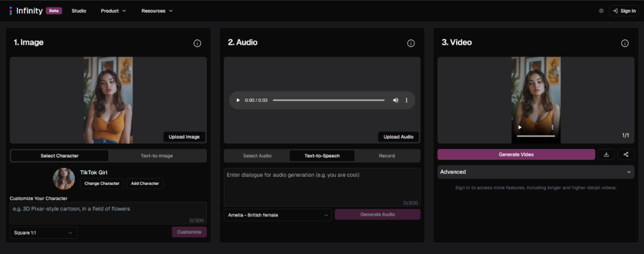Viewport: 644px width, 254px height.
Task: Open the Amelia - British female voice dropdown
Action: pos(277,215)
